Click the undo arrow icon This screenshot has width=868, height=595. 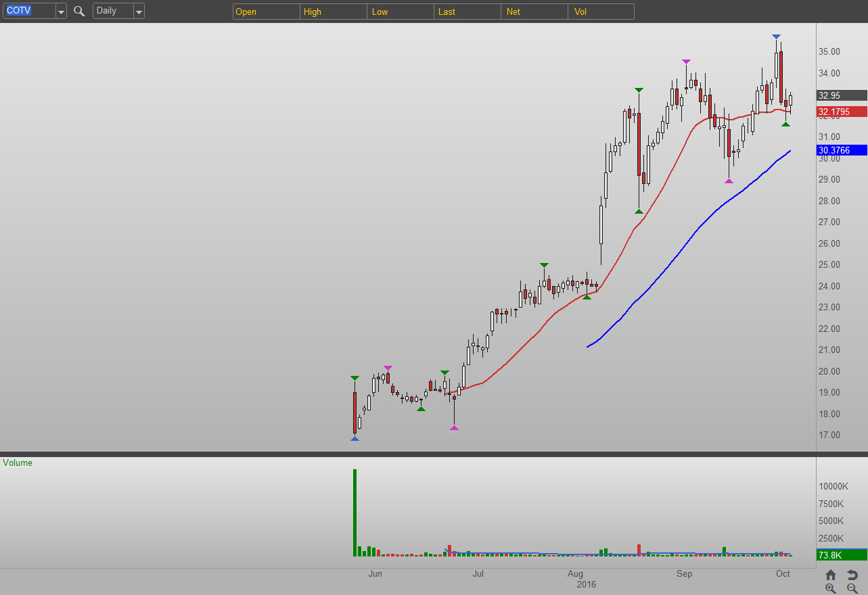click(852, 575)
